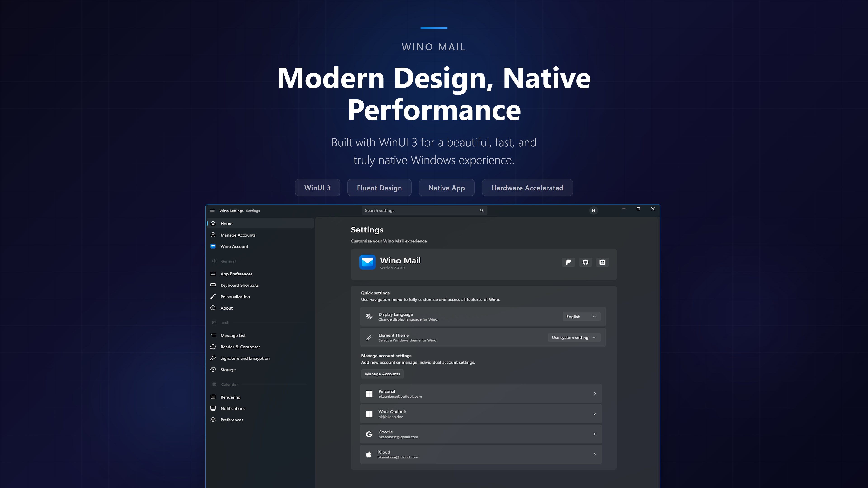This screenshot has height=488, width=868.
Task: Open the hamburger navigation menu
Action: [212, 211]
